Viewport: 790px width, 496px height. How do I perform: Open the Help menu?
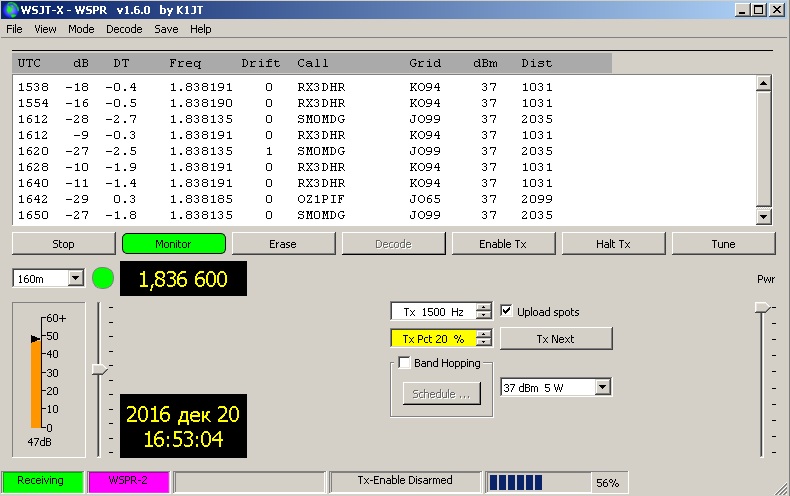coord(201,29)
